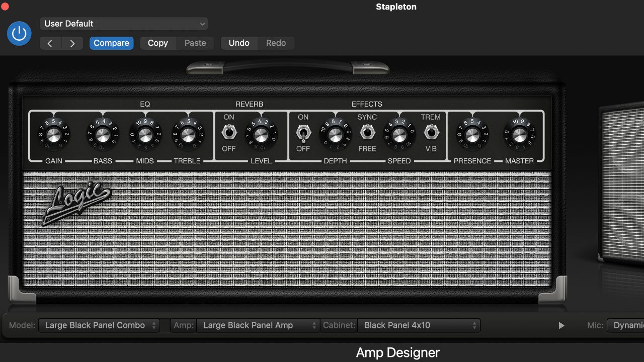Toggle the plug-in power button
Screen dimensions: 644x362
(x=19, y=33)
